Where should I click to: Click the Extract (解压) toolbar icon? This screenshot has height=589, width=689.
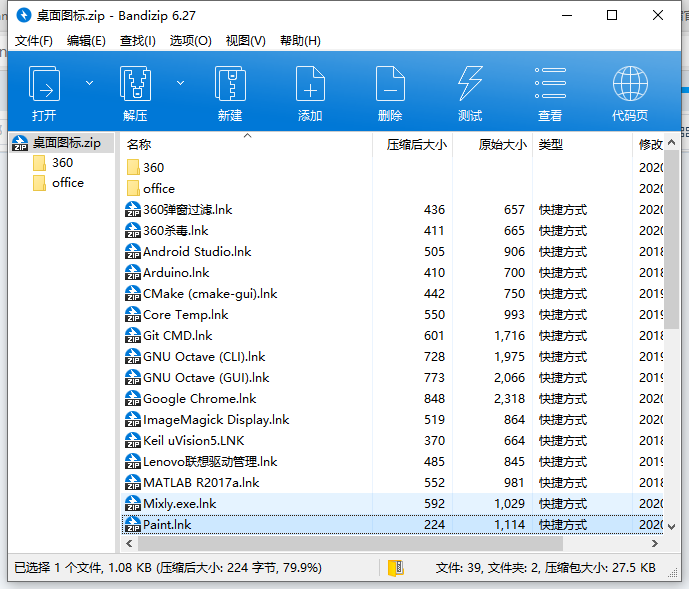click(x=135, y=84)
